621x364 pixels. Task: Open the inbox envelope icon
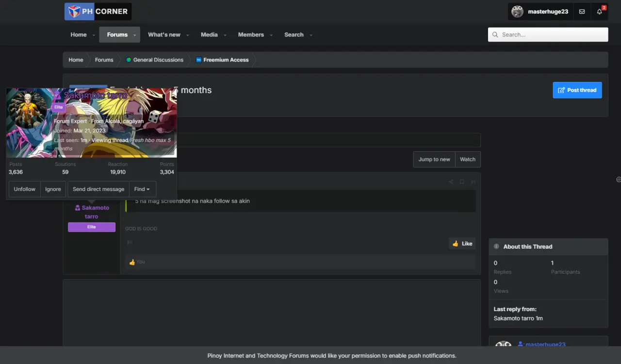(x=582, y=12)
